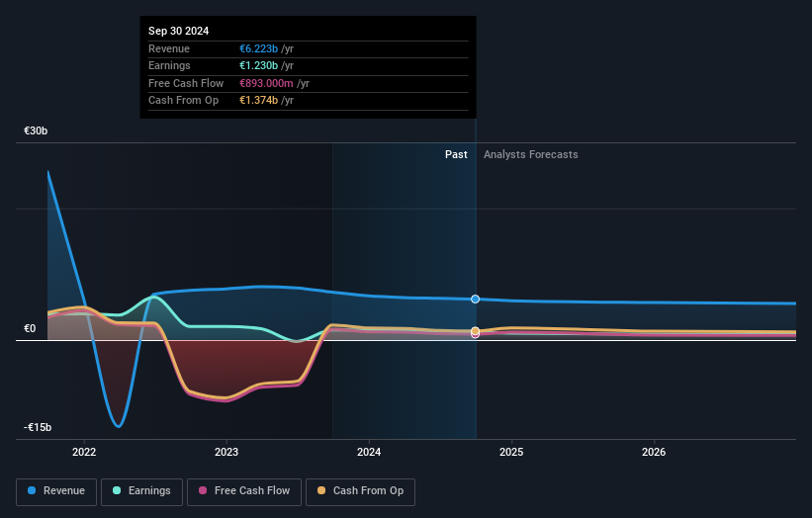
Task: Click the -€15b y-axis label
Action: (38, 427)
